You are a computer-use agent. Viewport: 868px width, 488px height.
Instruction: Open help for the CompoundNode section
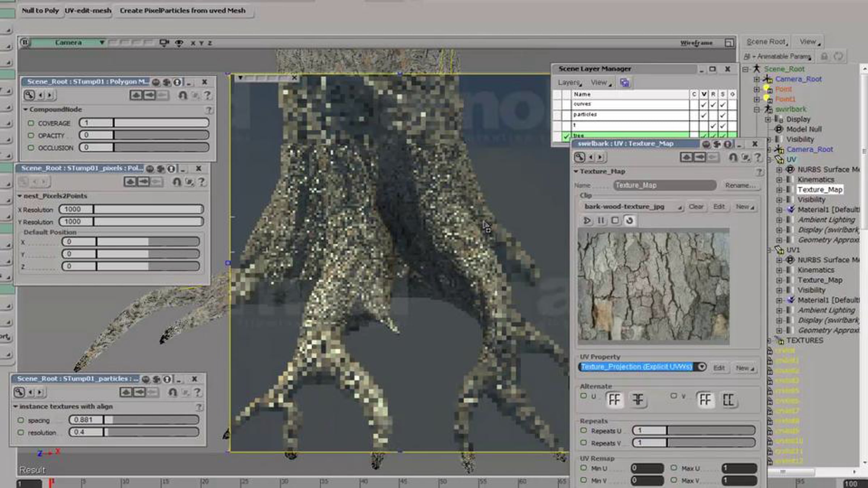(x=209, y=110)
